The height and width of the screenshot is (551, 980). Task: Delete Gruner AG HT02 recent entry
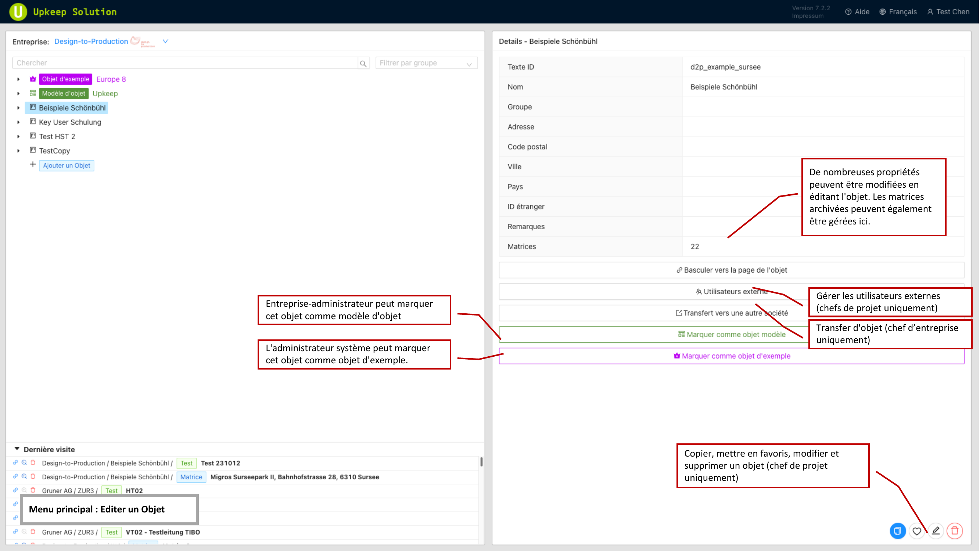pos(33,490)
